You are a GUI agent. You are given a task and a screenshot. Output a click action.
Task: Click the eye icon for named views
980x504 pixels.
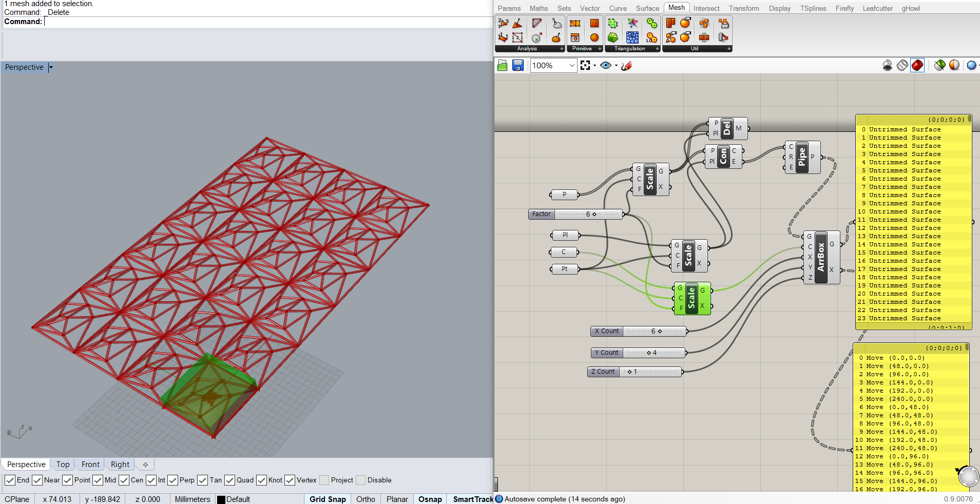[606, 66]
